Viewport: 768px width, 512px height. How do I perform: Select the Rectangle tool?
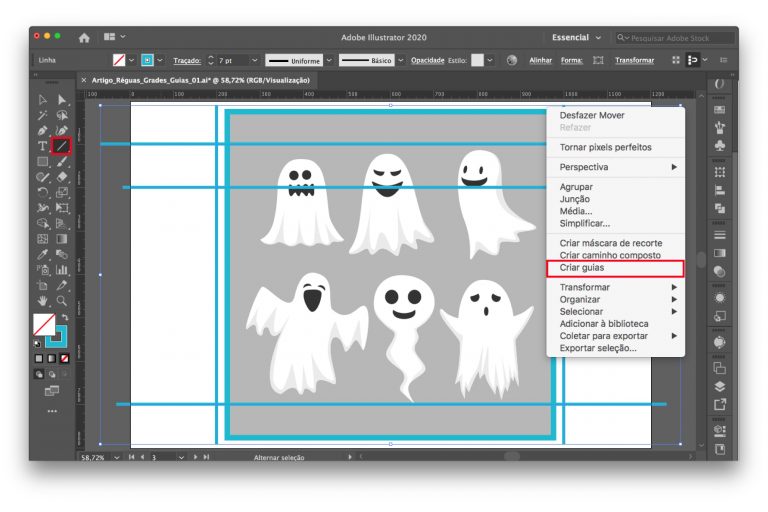43,162
